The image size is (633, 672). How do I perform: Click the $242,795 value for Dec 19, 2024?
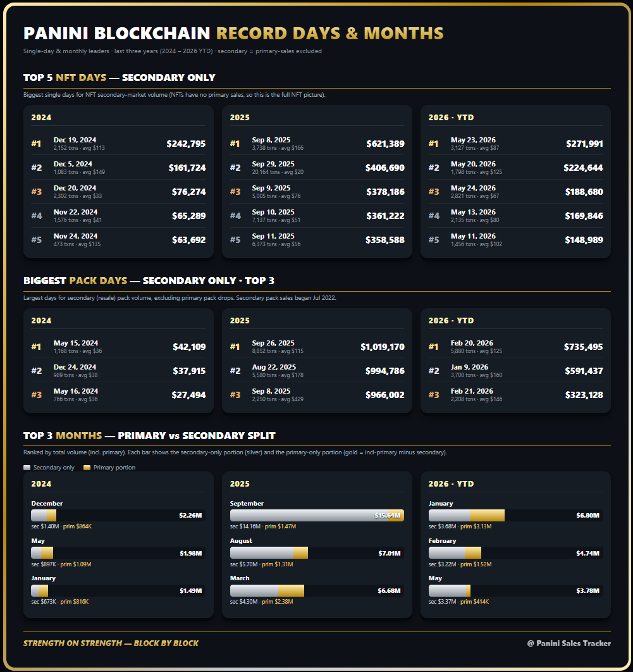pyautogui.click(x=186, y=144)
